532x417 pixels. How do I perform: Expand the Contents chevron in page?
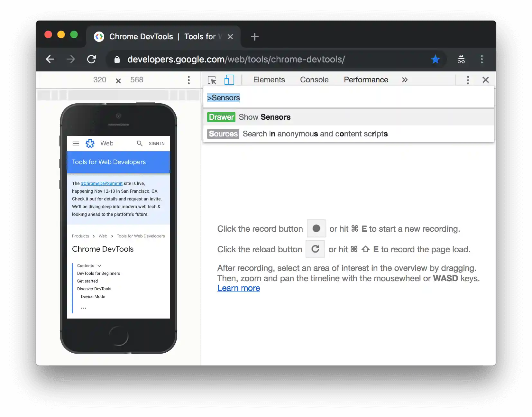pos(99,266)
